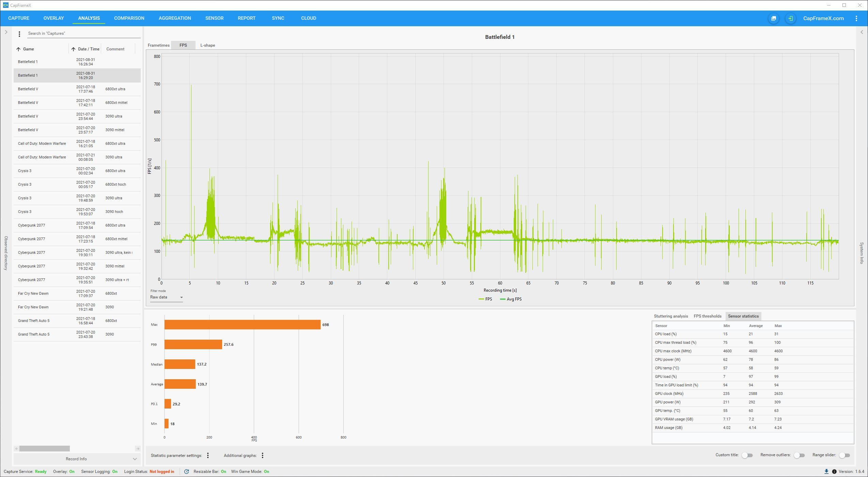868x477 pixels.
Task: Click the captures list scroll right arrow
Action: pos(138,449)
